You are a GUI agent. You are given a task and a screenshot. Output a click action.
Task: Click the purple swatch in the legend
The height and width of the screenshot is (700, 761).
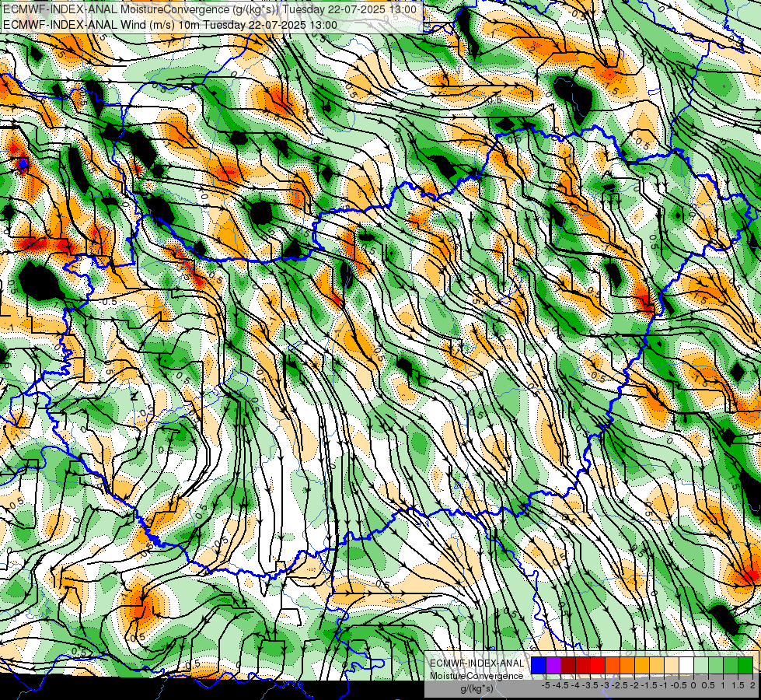(x=553, y=665)
